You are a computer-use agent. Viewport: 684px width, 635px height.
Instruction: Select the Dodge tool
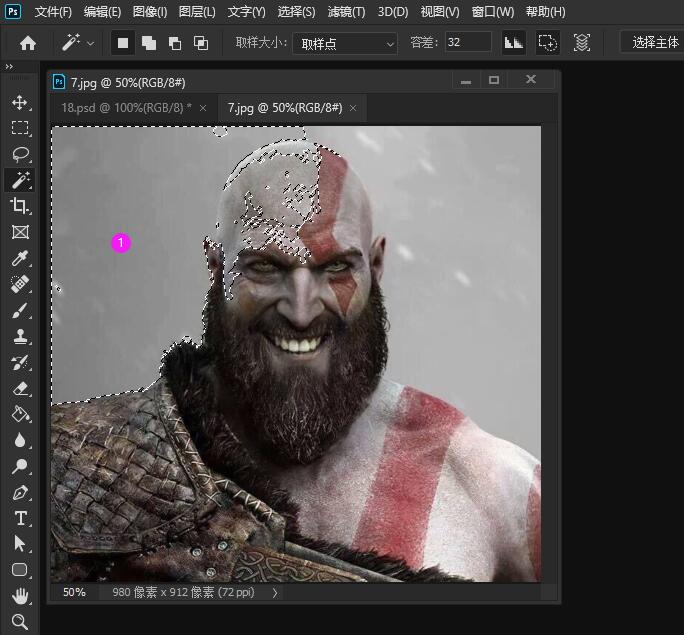coord(20,466)
